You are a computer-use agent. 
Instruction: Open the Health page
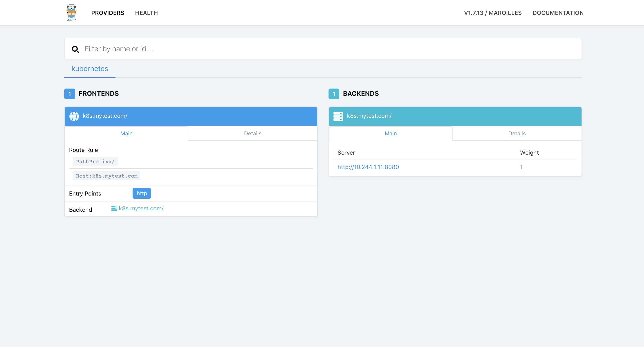pos(146,13)
